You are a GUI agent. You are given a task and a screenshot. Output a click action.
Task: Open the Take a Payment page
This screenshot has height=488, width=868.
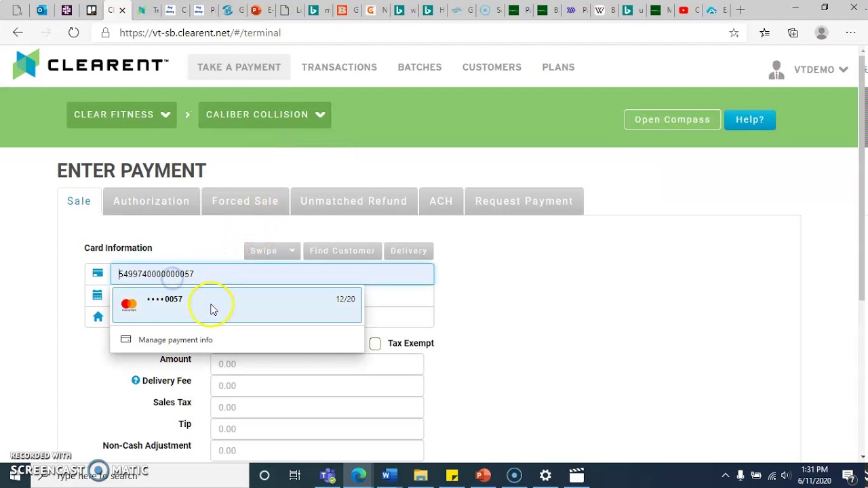pos(239,67)
